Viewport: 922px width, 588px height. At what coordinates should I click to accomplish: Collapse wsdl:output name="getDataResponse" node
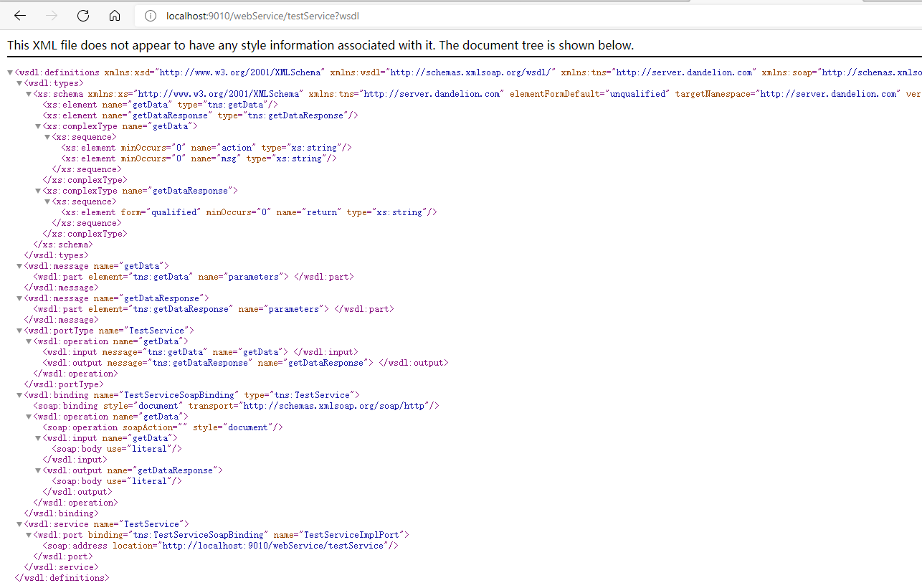pyautogui.click(x=38, y=470)
